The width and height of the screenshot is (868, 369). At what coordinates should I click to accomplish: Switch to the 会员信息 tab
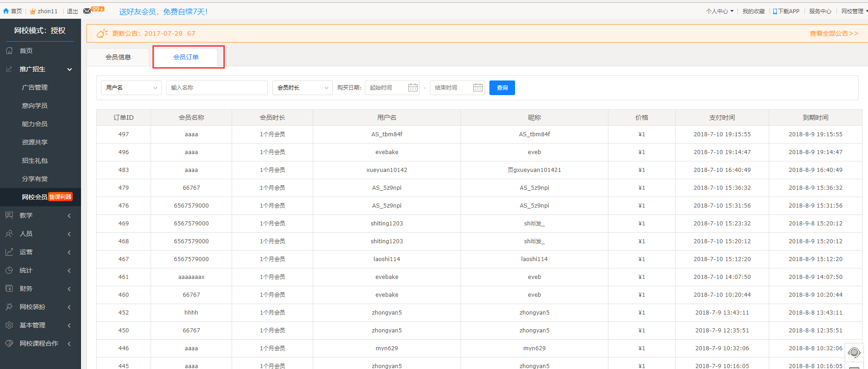tap(118, 57)
